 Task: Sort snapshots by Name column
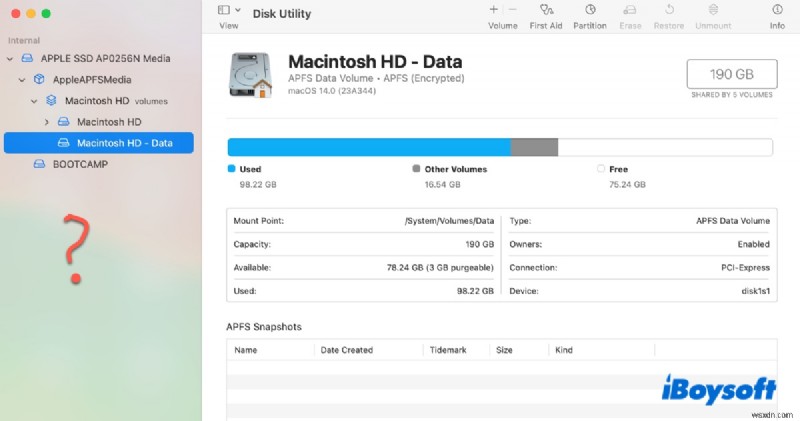[245, 350]
